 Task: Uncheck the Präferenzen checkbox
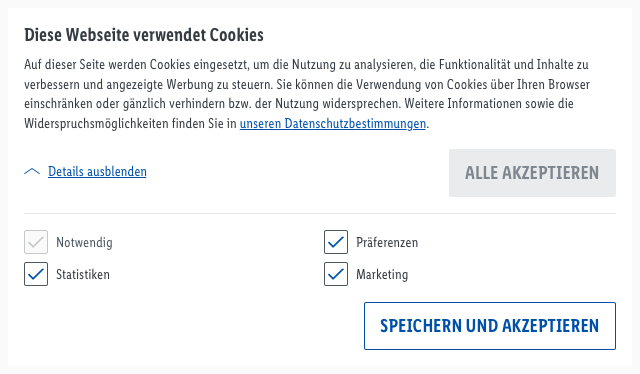pyautogui.click(x=336, y=242)
